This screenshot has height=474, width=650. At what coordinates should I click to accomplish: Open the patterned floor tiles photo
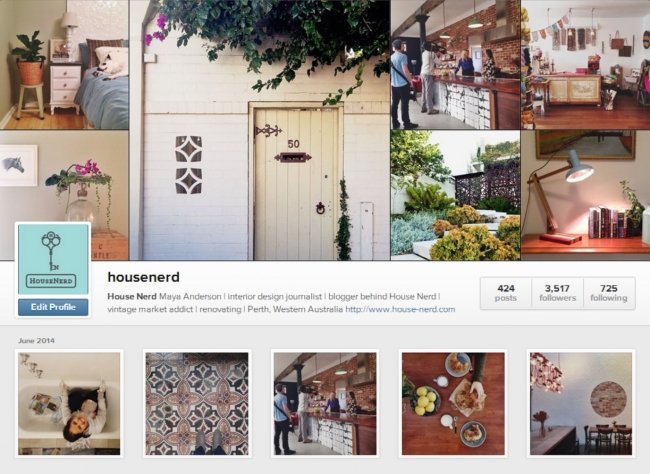pyautogui.click(x=197, y=404)
